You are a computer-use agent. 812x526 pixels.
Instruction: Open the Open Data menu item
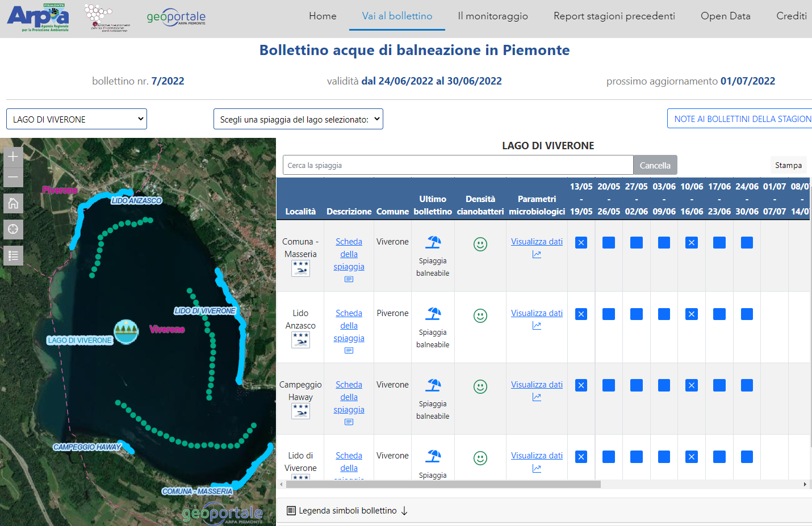point(726,16)
